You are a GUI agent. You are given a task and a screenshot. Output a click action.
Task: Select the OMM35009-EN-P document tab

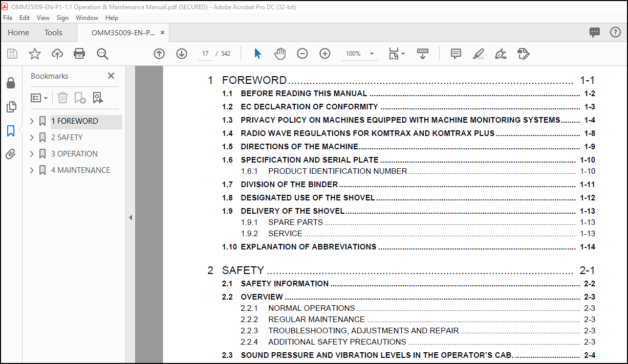point(123,33)
